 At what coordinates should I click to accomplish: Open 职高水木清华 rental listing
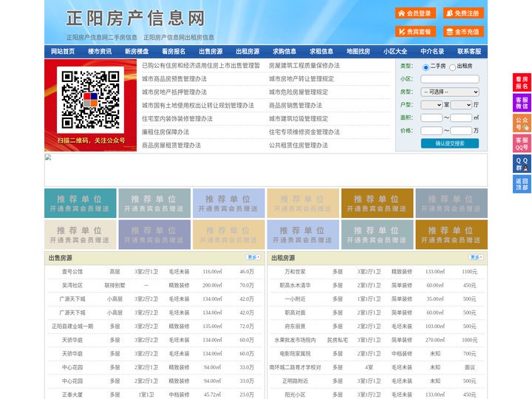tap(295, 285)
